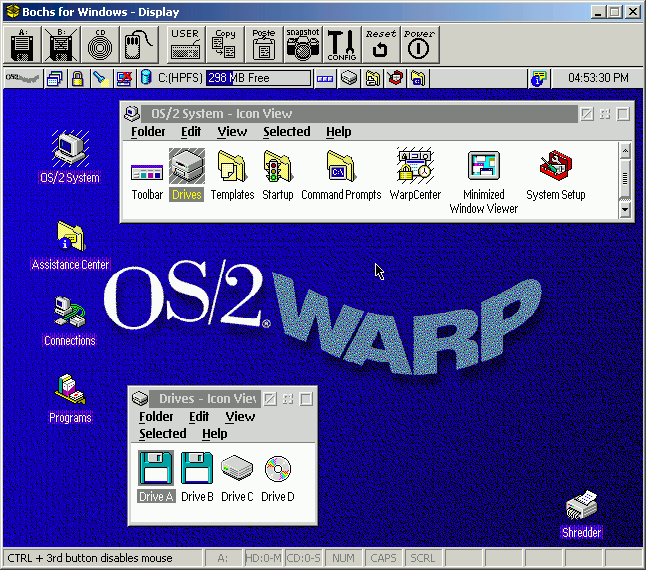Click the SCRL indicator in Bochs status bar
Image resolution: width=646 pixels, height=570 pixels.
click(423, 558)
